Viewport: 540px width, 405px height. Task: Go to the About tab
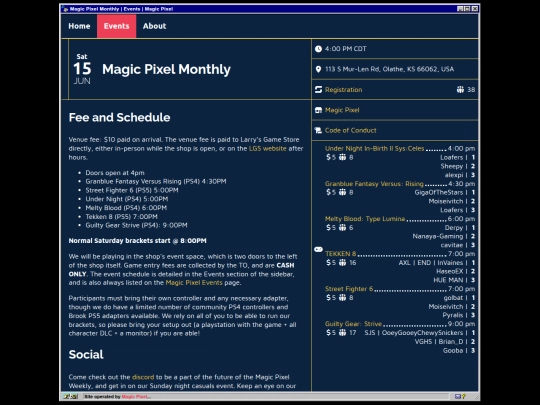click(x=154, y=26)
